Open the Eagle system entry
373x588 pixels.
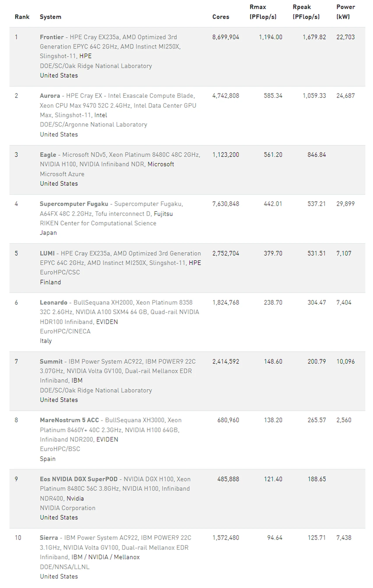click(x=48, y=155)
